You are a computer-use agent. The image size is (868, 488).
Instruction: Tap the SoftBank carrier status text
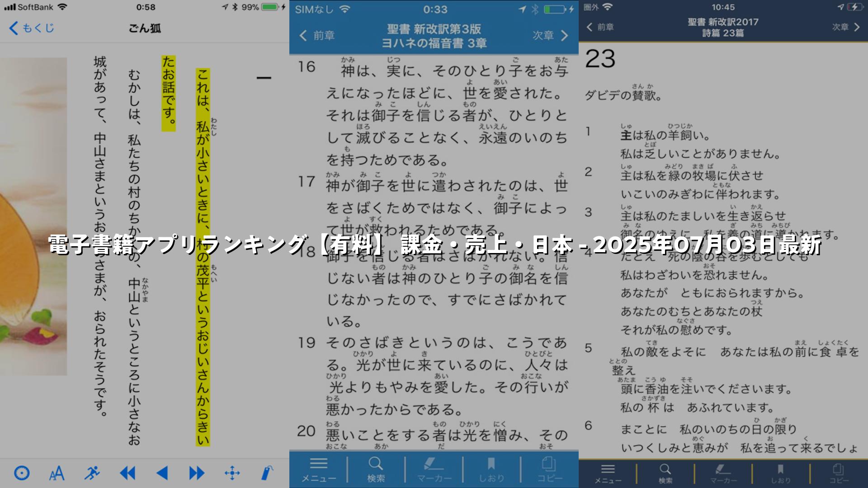[x=35, y=7]
